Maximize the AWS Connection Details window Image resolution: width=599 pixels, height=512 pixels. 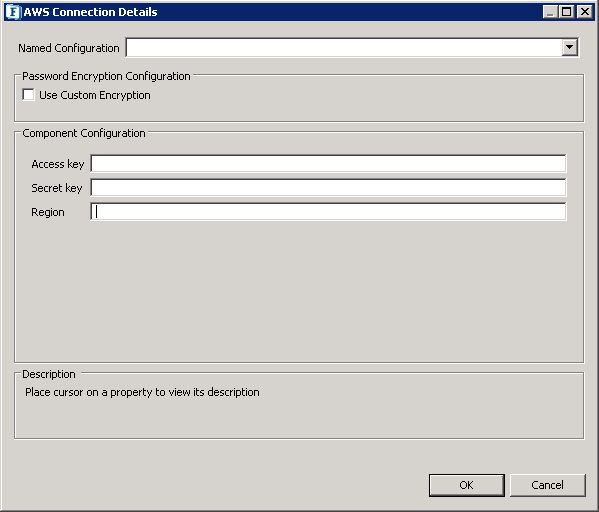(566, 12)
